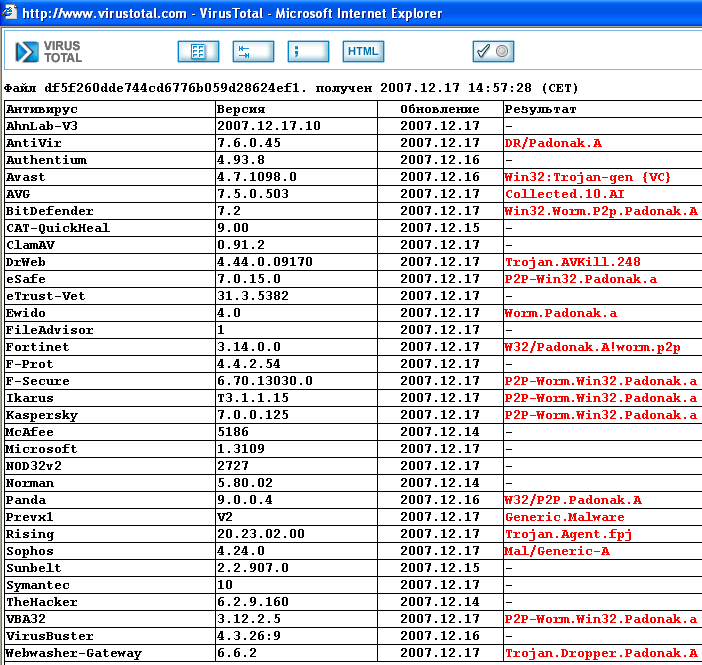Click DrWeb version 4.44.0.09170
The width and height of the screenshot is (702, 665).
pyautogui.click(x=265, y=262)
